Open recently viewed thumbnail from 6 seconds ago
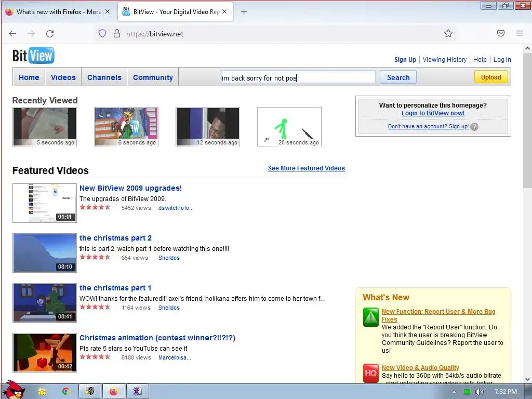The image size is (532, 399). coord(126,127)
